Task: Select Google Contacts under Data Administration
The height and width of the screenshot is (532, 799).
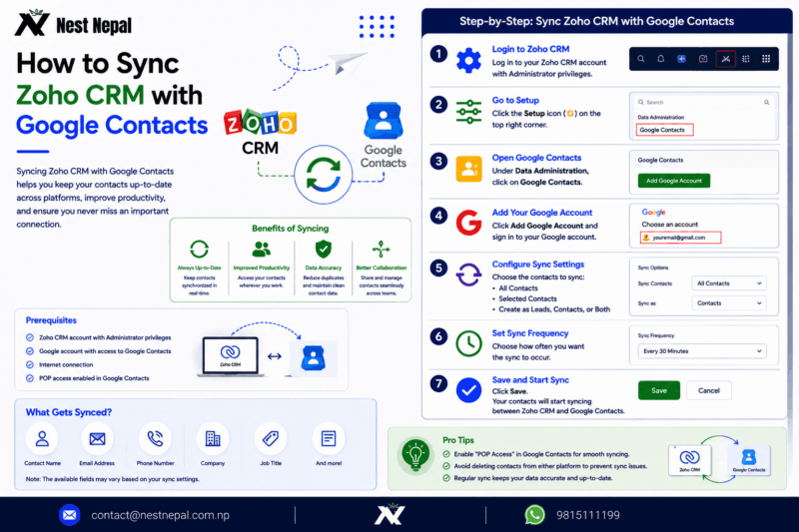Action: click(664, 130)
